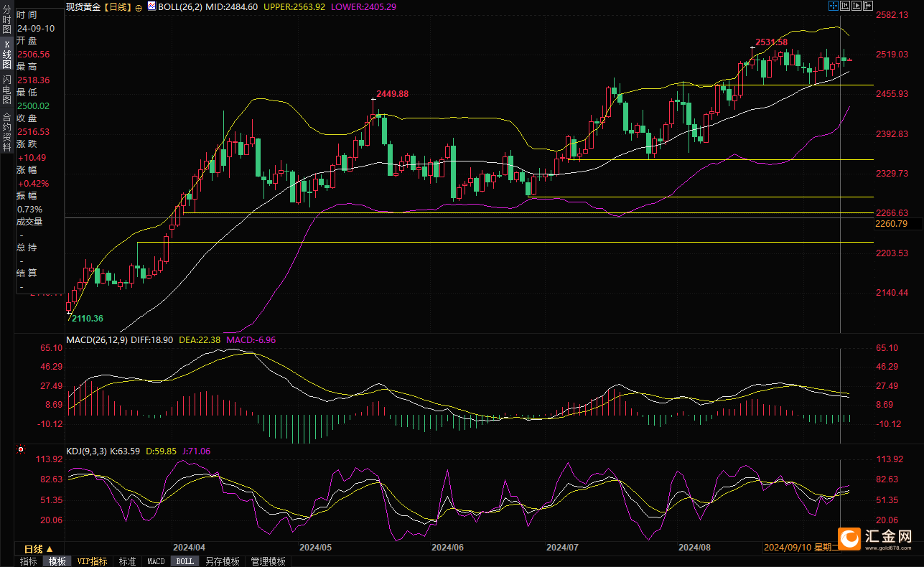
Task: Click the BOLL indicator chart icon
Action: [151, 6]
